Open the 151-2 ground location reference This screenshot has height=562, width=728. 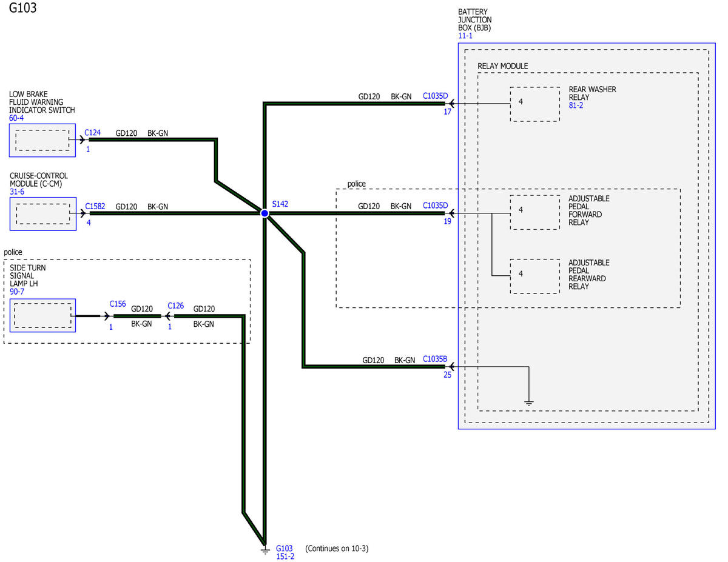[x=285, y=557]
